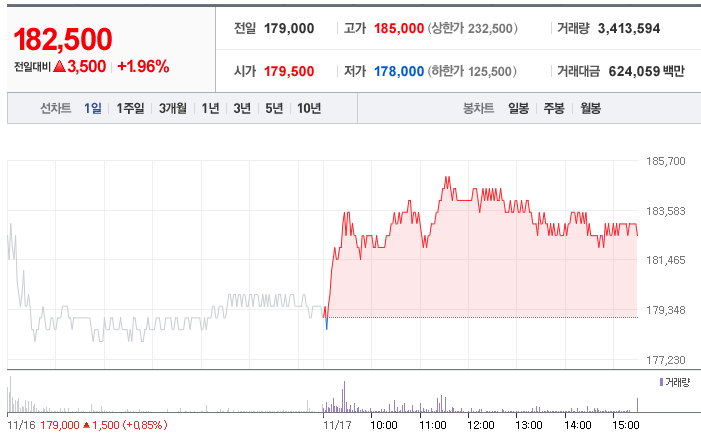This screenshot has height=437, width=701.
Task: Click the blue opening dip on chart
Action: point(327,324)
